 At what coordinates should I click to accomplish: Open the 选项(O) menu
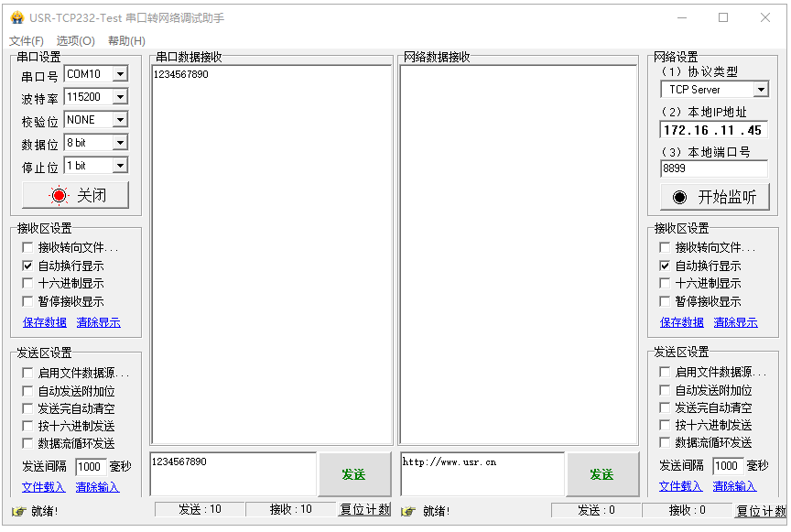[76, 41]
